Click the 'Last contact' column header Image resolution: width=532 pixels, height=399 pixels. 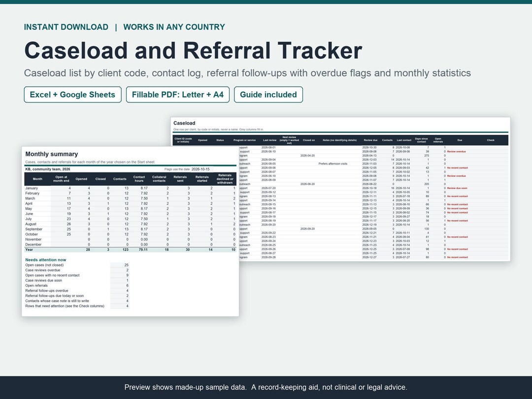click(x=404, y=140)
